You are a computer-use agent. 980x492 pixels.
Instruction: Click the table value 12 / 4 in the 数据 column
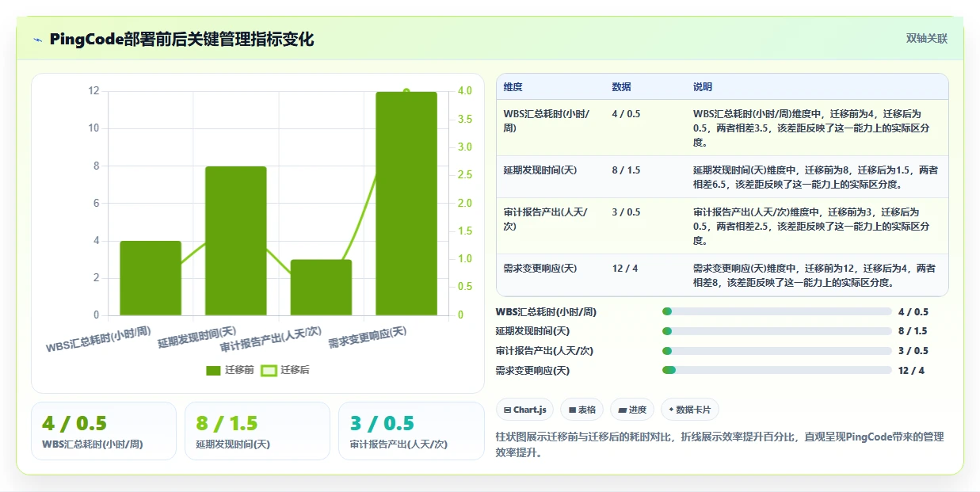(624, 269)
